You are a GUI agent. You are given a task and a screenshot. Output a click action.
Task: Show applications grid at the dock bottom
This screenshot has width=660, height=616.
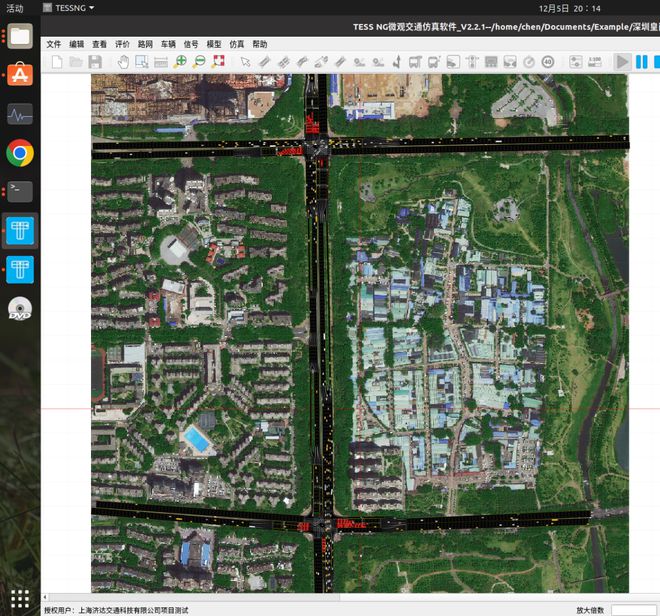[20, 599]
